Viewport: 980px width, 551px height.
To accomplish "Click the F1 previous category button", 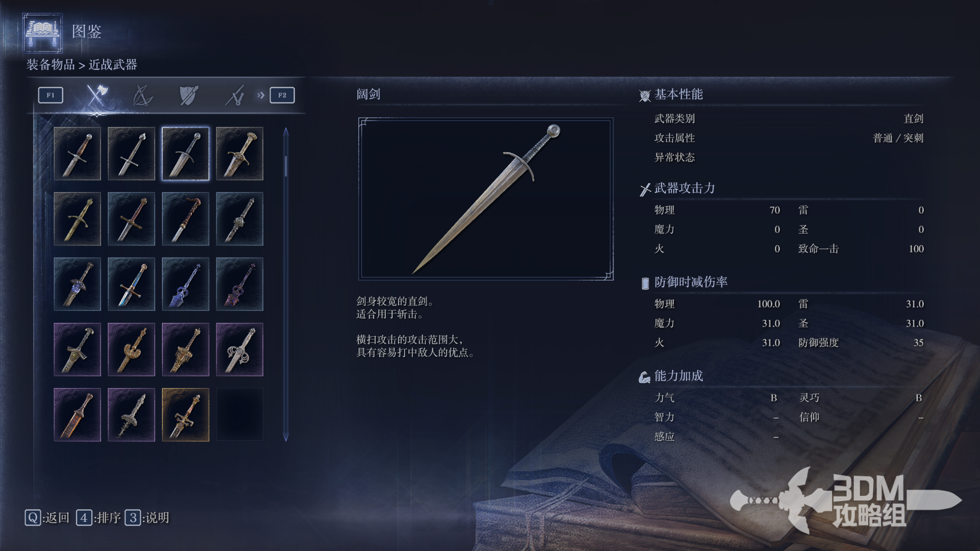I will pos(51,95).
